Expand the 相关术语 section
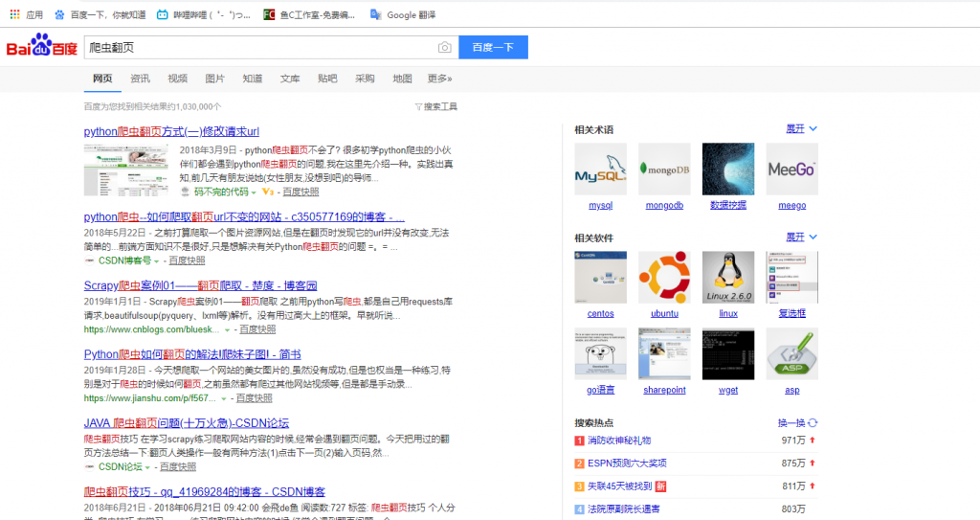This screenshot has height=520, width=980. tap(801, 128)
